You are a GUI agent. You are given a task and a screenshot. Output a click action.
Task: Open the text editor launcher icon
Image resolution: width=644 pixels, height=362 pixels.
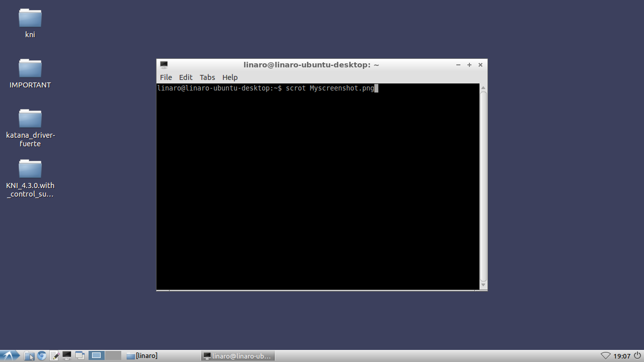click(x=54, y=356)
